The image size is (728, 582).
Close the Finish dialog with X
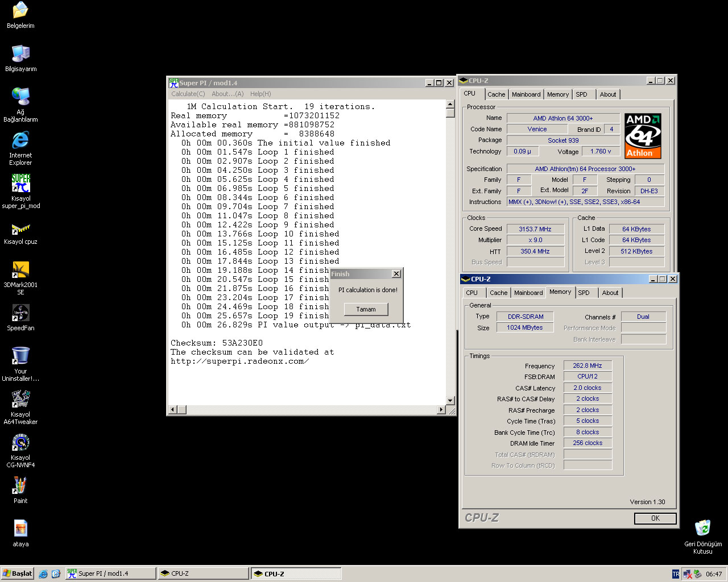pyautogui.click(x=396, y=274)
